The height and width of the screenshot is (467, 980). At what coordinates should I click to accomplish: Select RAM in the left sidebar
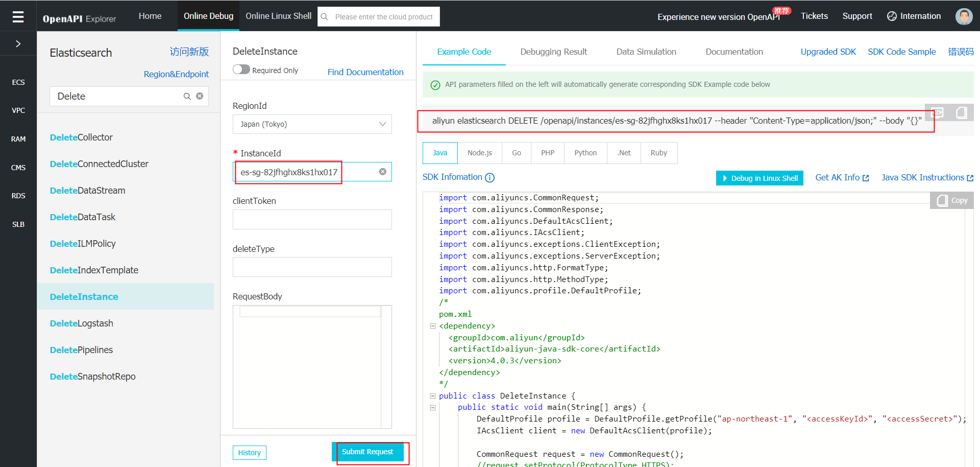click(18, 139)
